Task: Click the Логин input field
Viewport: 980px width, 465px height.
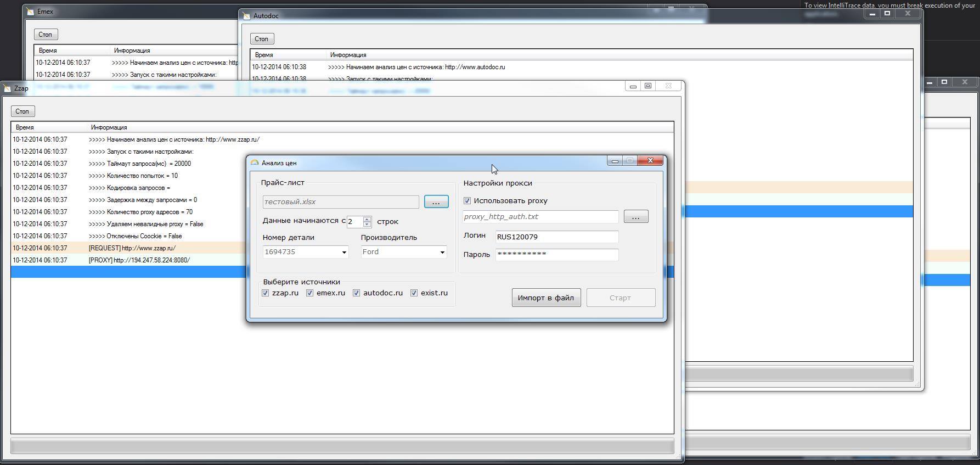Action: click(x=557, y=237)
